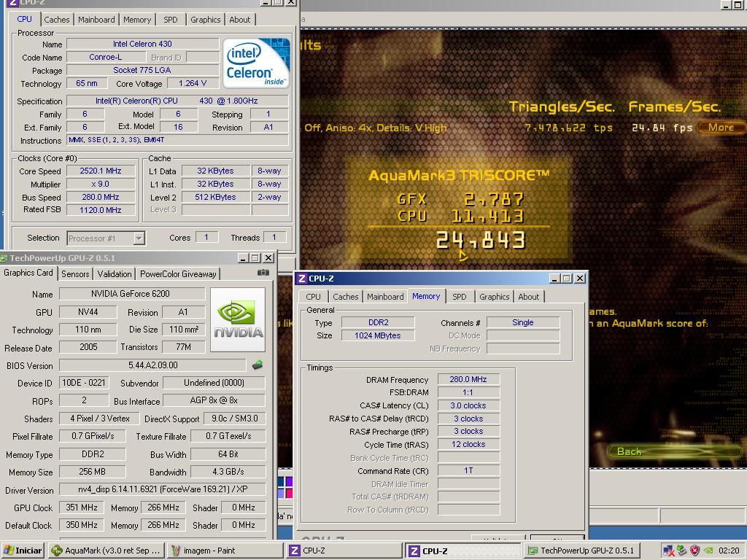747x560 pixels.
Task: Open Mainboard tab in lower CPU-Z window
Action: 385,297
